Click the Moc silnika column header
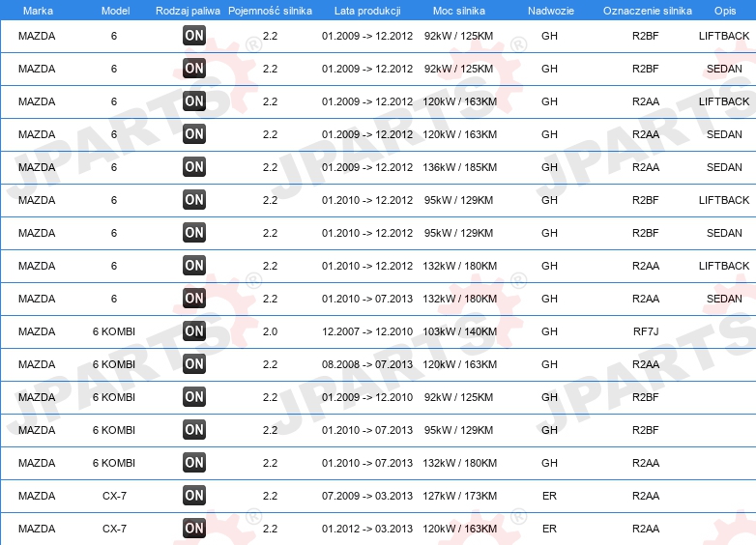 (459, 11)
